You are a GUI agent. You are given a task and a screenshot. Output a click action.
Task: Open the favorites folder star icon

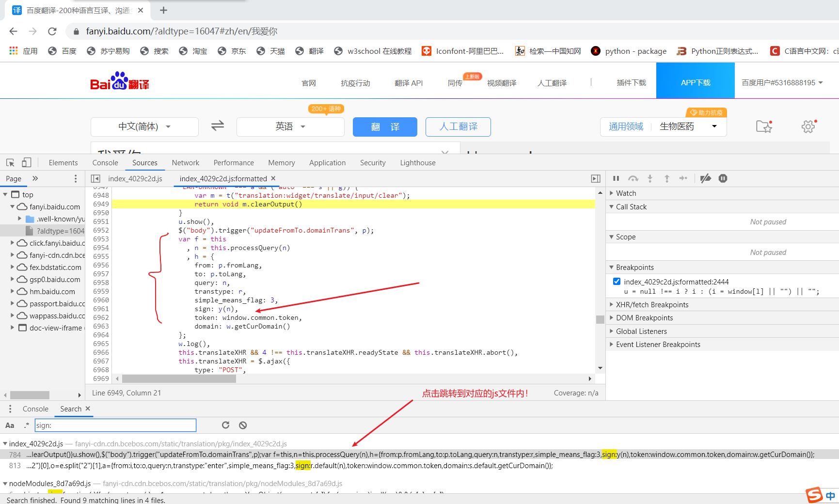[764, 126]
